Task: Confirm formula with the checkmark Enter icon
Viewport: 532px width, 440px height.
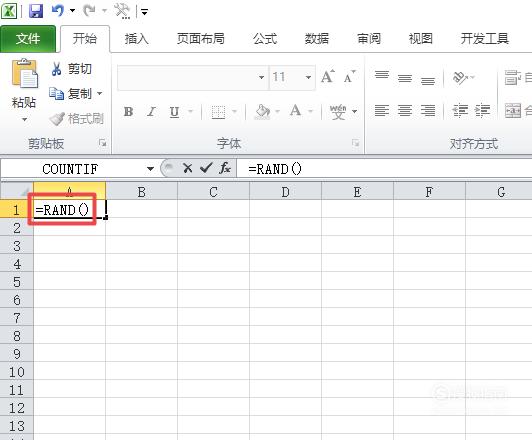Action: (206, 168)
